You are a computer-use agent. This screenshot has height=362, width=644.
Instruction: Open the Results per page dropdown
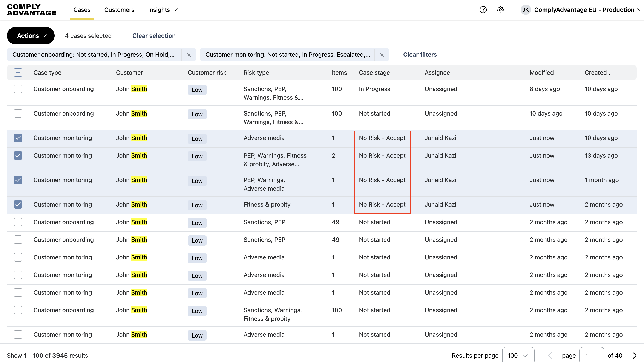coord(518,355)
